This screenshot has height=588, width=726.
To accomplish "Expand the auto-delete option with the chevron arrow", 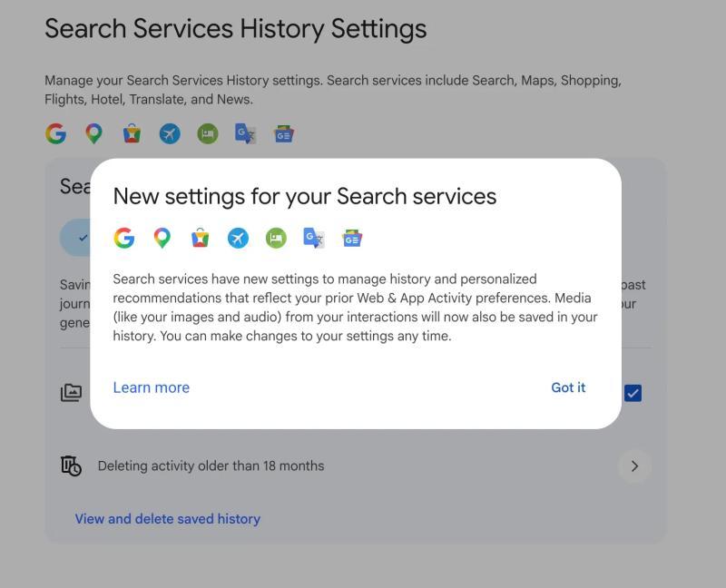I will coord(634,466).
